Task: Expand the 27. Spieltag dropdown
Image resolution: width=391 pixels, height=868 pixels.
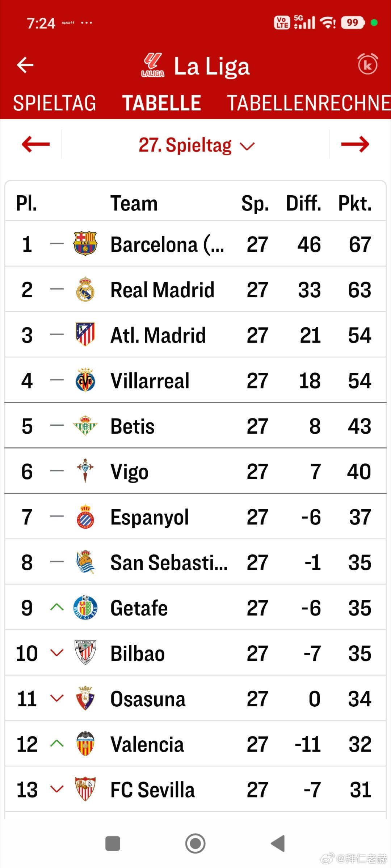Action: (x=197, y=145)
